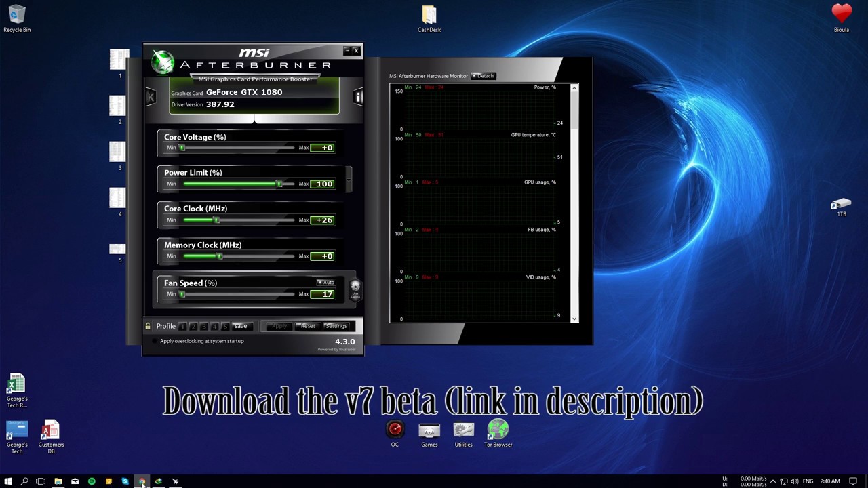The width and height of the screenshot is (868, 488).
Task: Click the taskbar search magnifier icon
Action: 24,481
